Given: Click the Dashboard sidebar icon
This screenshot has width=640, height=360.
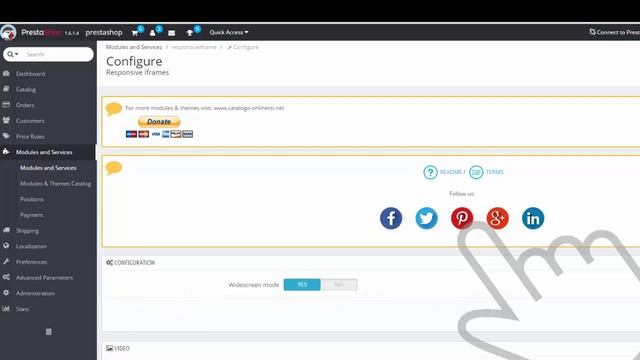Looking at the screenshot, I should point(6,73).
